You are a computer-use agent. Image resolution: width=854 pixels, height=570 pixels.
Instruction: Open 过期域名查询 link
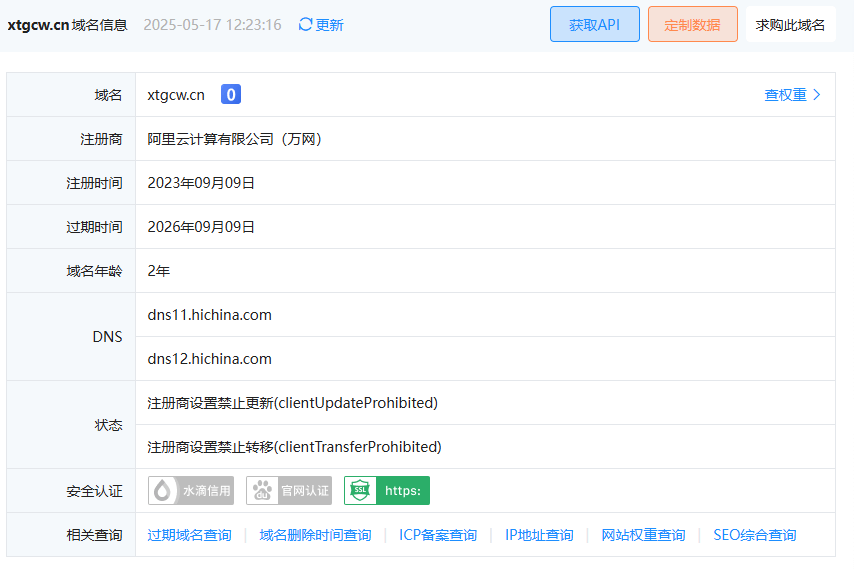[x=190, y=535]
